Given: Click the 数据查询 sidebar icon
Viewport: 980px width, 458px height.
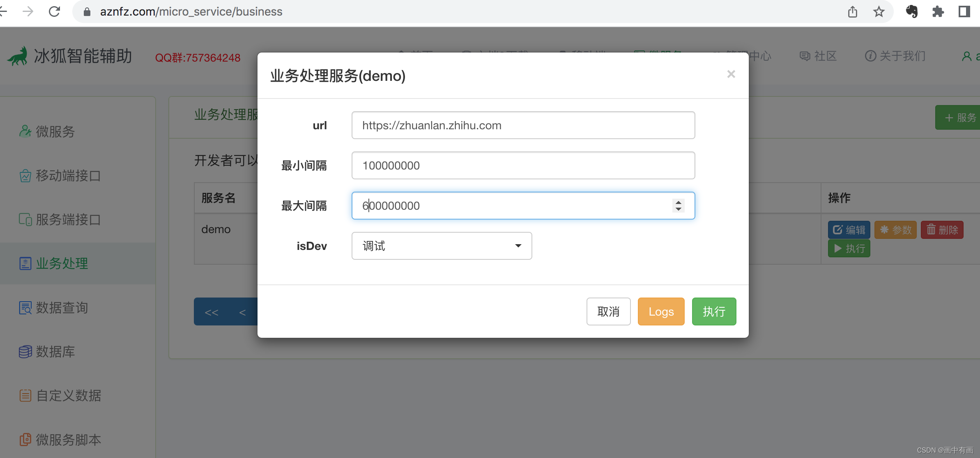Looking at the screenshot, I should point(25,307).
